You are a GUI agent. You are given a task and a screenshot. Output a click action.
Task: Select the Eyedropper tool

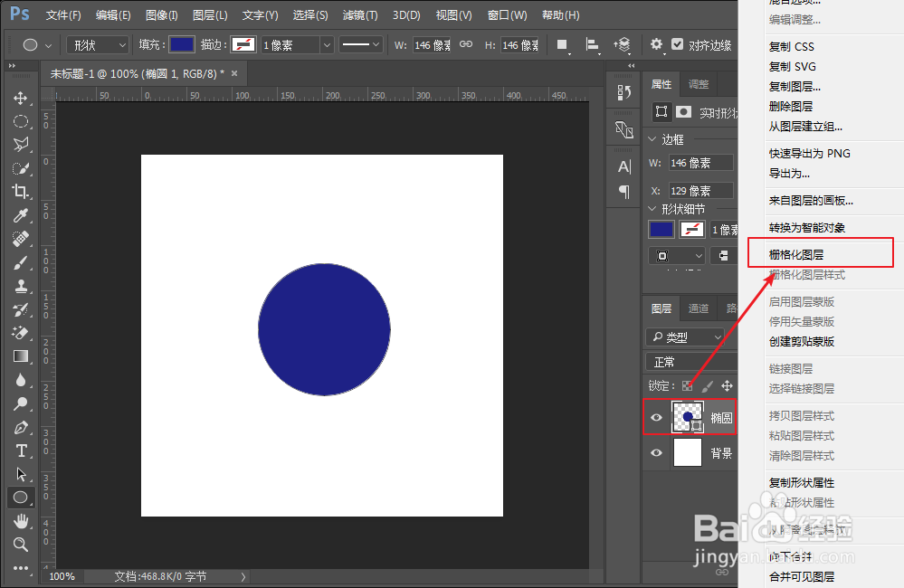[21, 215]
